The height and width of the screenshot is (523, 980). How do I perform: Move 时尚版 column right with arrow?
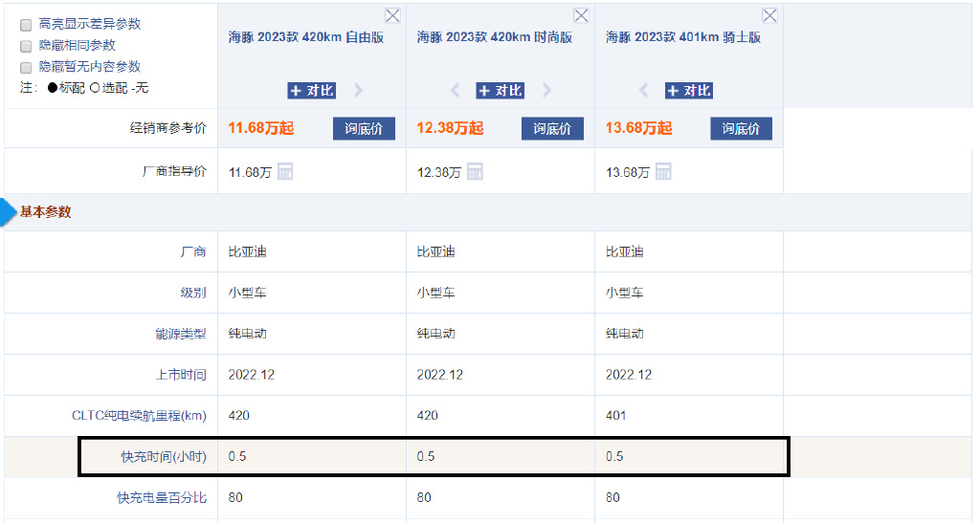[x=547, y=91]
